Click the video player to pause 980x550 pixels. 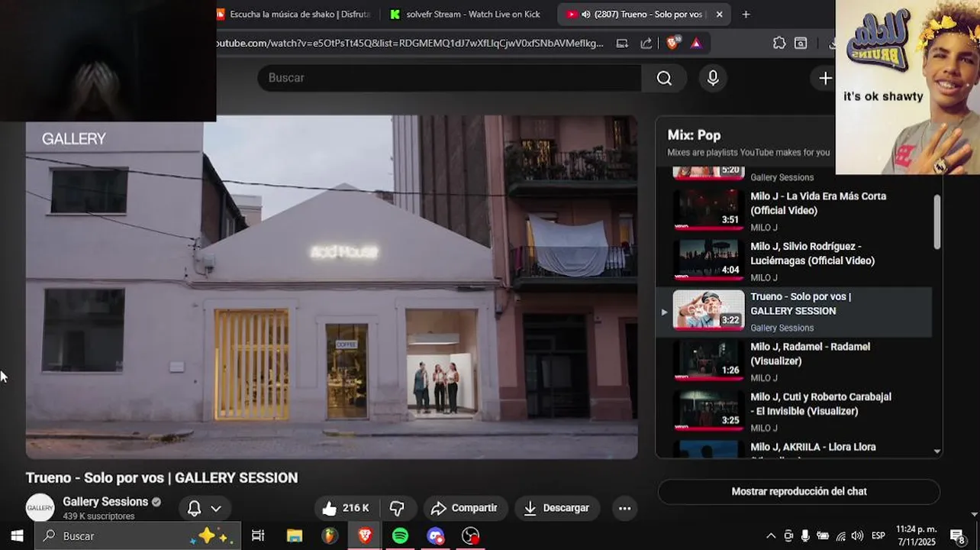331,287
